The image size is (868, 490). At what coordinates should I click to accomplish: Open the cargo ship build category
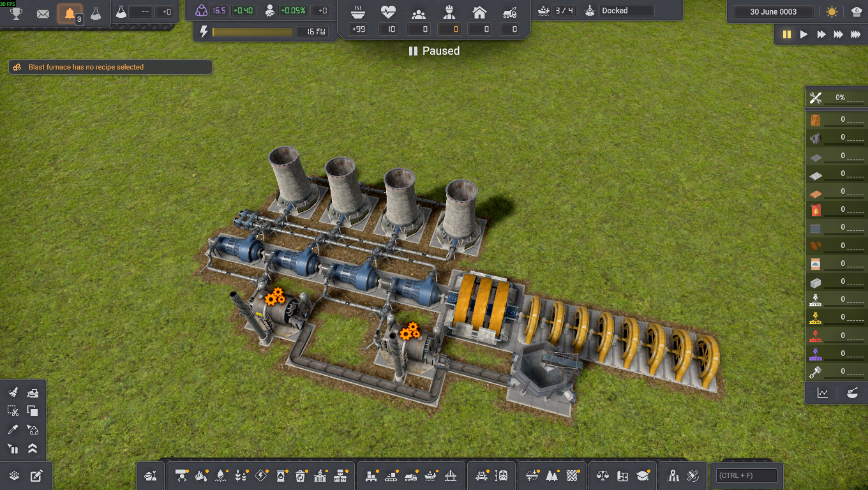click(x=431, y=476)
